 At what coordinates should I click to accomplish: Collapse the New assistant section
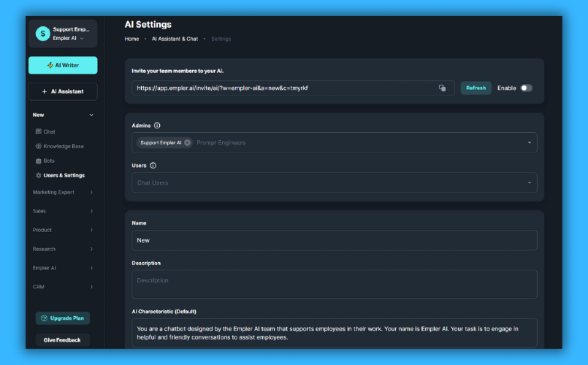pos(91,115)
